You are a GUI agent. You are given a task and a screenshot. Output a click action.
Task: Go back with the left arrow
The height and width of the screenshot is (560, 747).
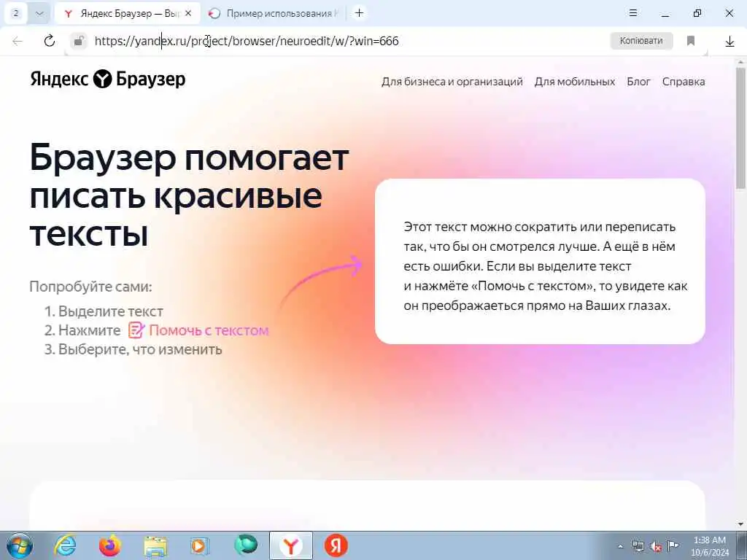(18, 41)
